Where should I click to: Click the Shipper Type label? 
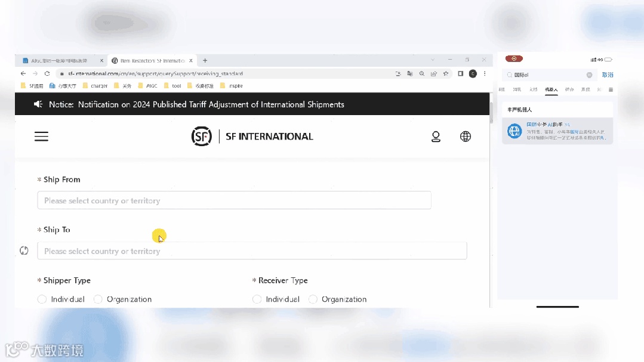click(x=67, y=280)
